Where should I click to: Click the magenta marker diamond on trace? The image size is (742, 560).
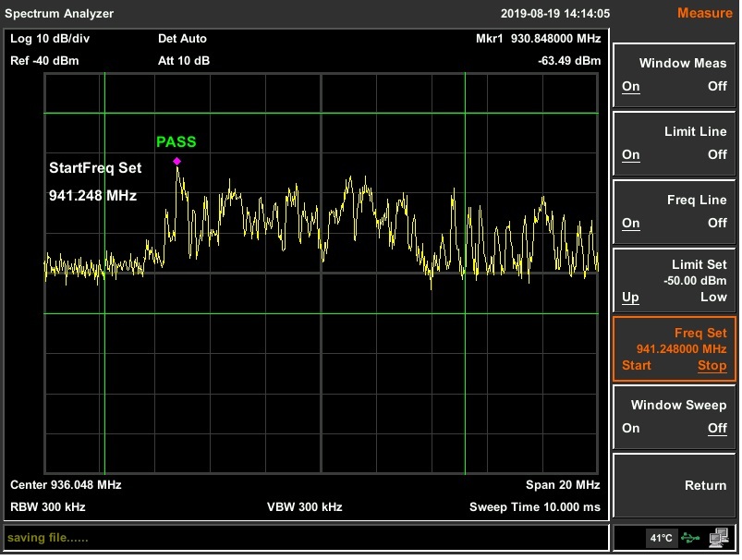176,162
